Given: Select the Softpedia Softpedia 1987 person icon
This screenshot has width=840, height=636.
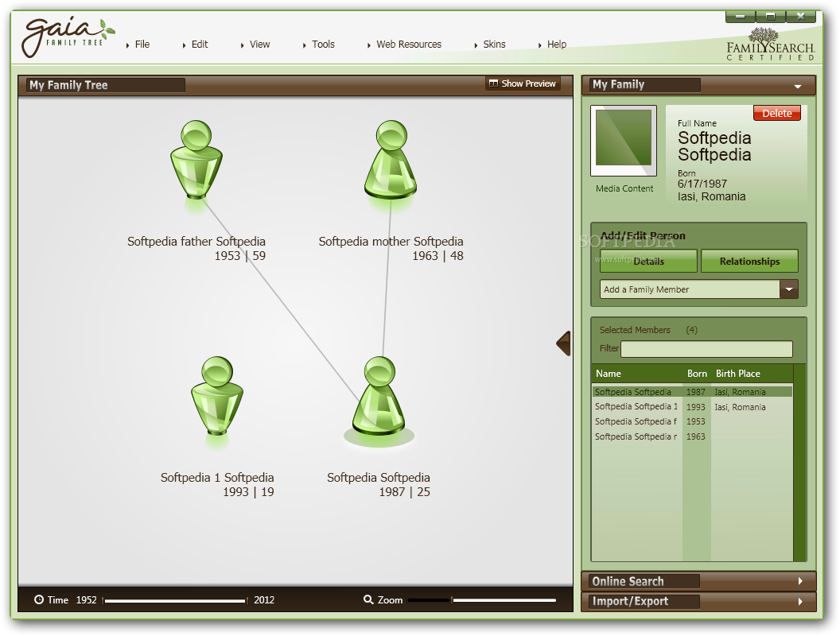Looking at the screenshot, I should [x=379, y=396].
